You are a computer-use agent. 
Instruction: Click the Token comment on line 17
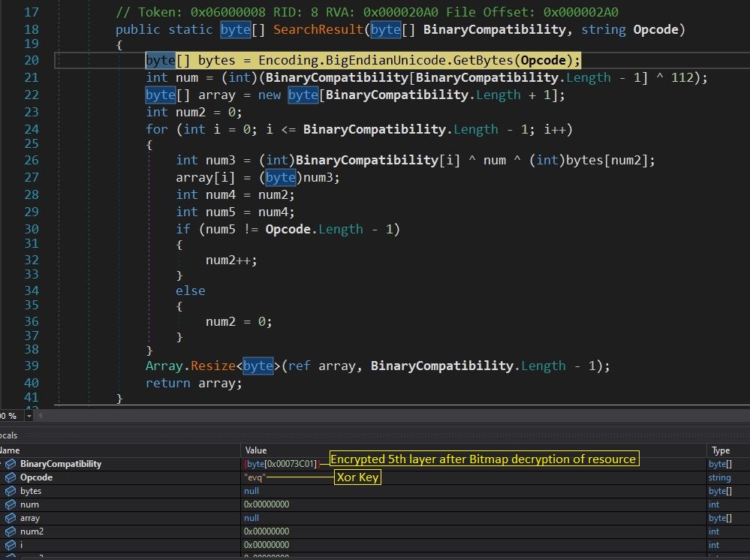367,12
